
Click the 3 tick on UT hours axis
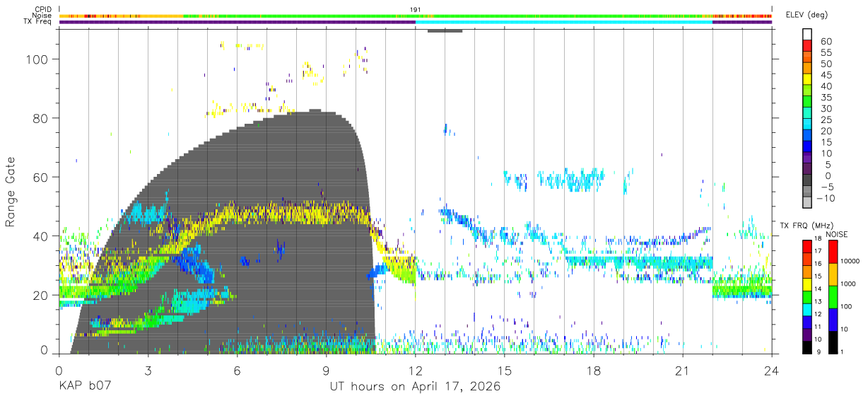point(148,371)
